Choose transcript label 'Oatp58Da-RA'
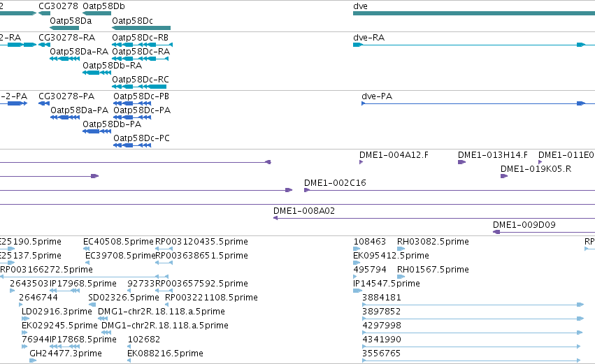Screen dimensions: 595x364 point(79,52)
